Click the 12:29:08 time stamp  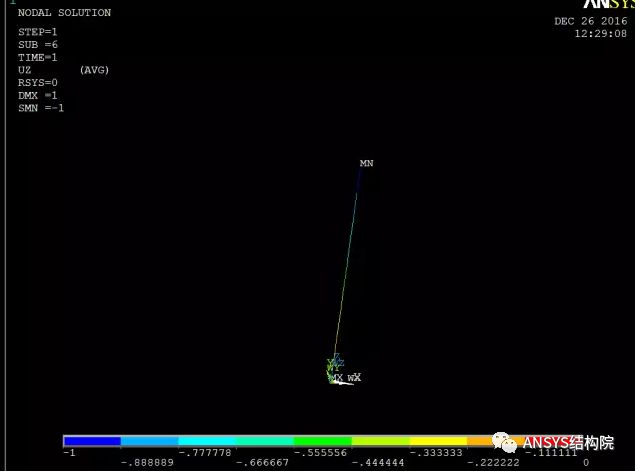(601, 34)
